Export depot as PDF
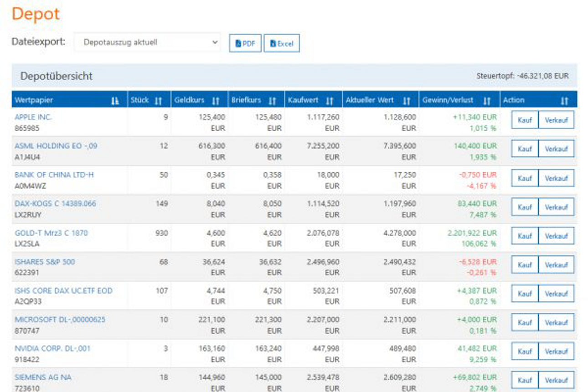This screenshot has width=588, height=392. coord(245,44)
